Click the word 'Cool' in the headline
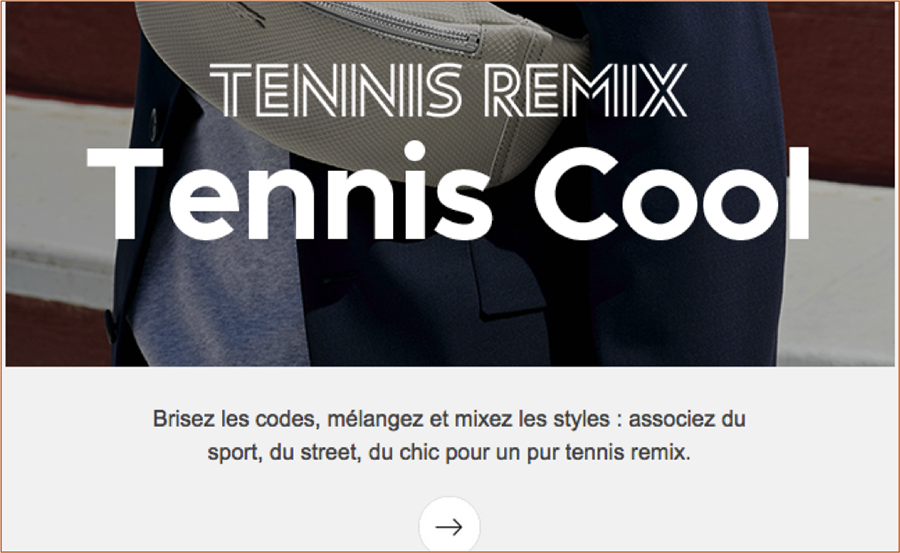 pyautogui.click(x=672, y=194)
